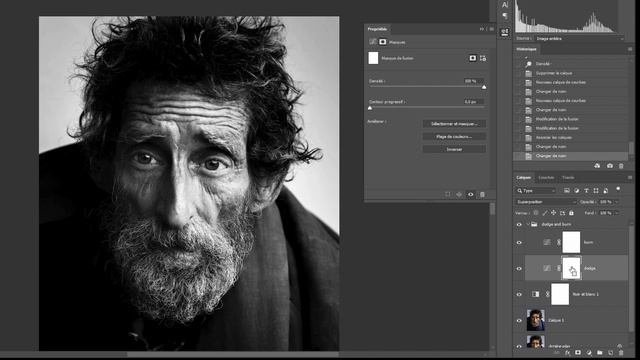This screenshot has width=640, height=360.
Task: Delete current history state trash icon
Action: pos(621,166)
